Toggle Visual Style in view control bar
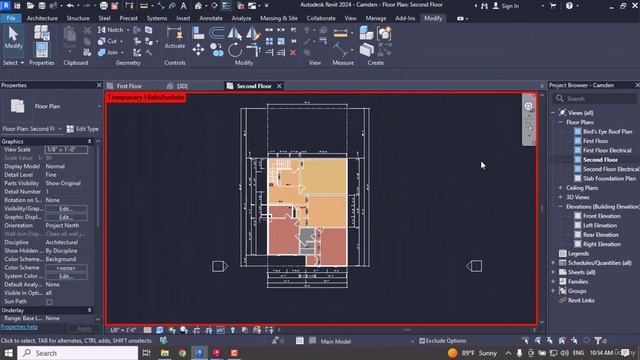This screenshot has width=640, height=360. pyautogui.click(x=160, y=330)
